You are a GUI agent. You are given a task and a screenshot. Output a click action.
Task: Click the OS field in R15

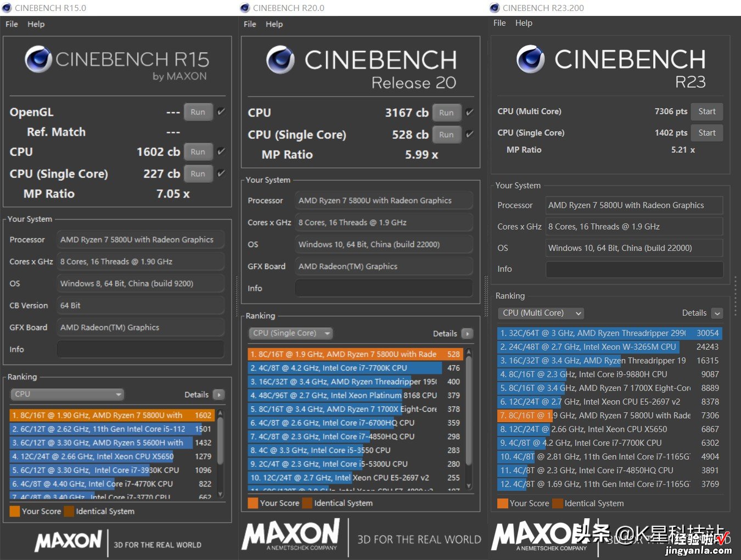pos(141,283)
